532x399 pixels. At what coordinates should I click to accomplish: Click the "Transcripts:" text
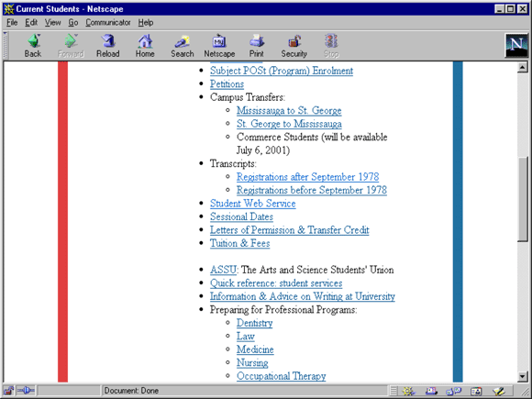click(x=233, y=164)
